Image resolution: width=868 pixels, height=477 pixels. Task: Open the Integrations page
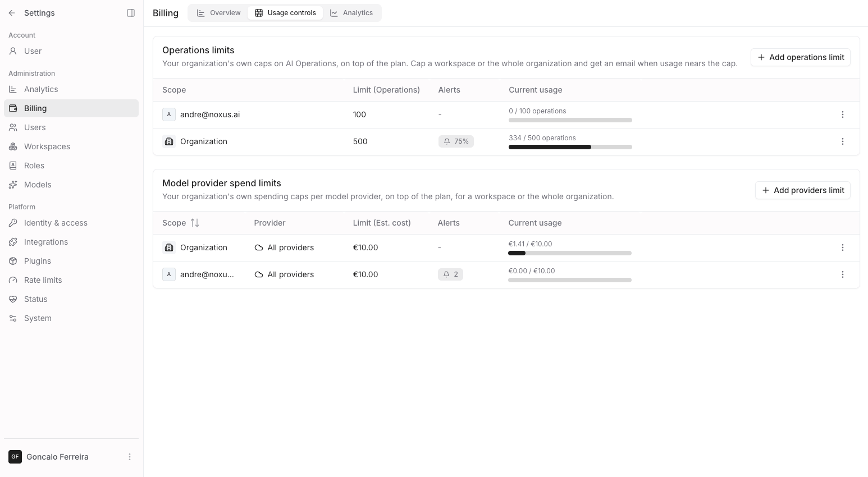pyautogui.click(x=71, y=242)
